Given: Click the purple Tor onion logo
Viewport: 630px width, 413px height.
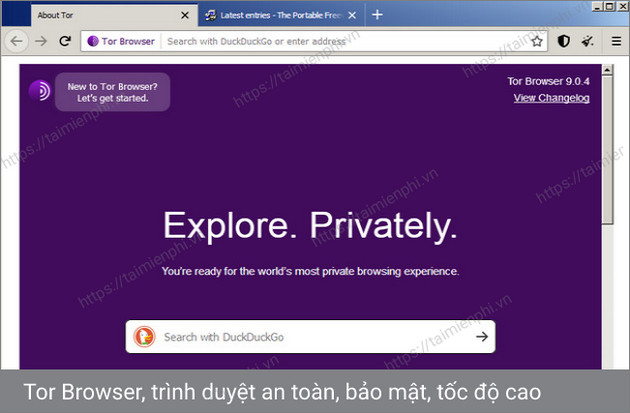Looking at the screenshot, I should click(x=39, y=90).
